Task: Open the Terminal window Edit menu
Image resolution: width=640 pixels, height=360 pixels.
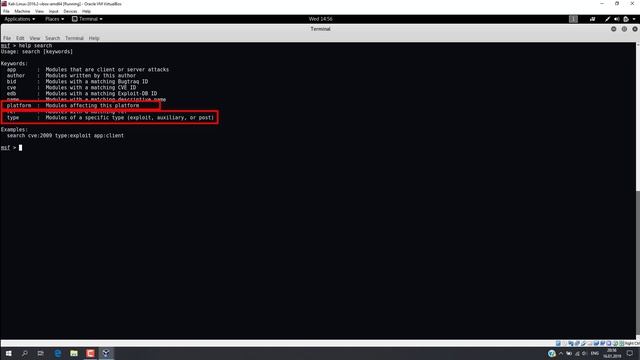Action: coord(20,38)
